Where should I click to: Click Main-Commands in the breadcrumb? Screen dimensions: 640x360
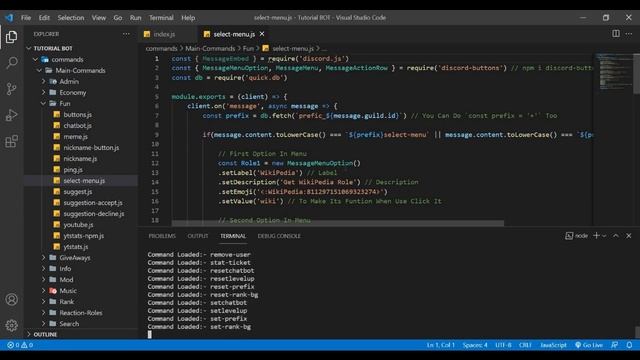[210, 49]
